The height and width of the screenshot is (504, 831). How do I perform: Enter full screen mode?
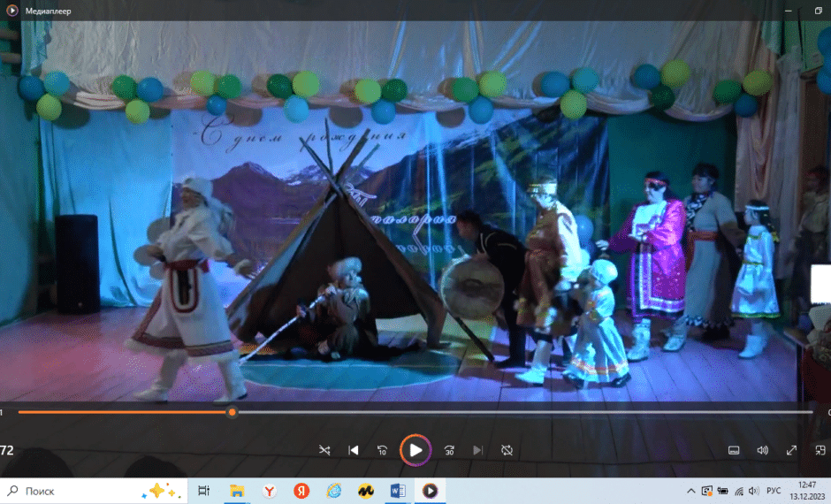tap(791, 450)
